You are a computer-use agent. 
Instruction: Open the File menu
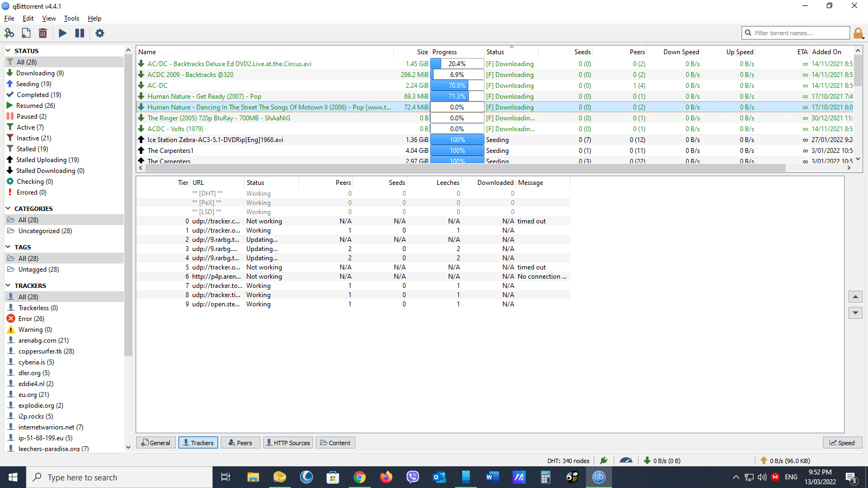(9, 18)
